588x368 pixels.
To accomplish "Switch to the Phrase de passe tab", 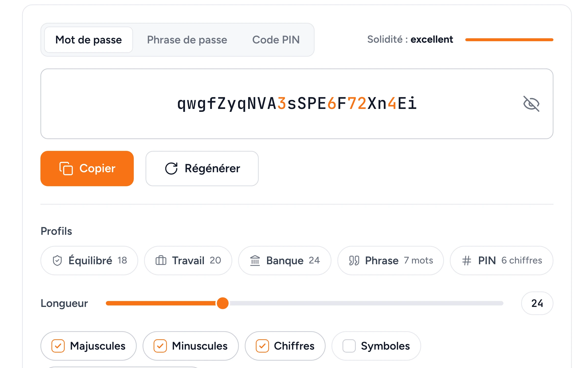I will pyautogui.click(x=187, y=40).
